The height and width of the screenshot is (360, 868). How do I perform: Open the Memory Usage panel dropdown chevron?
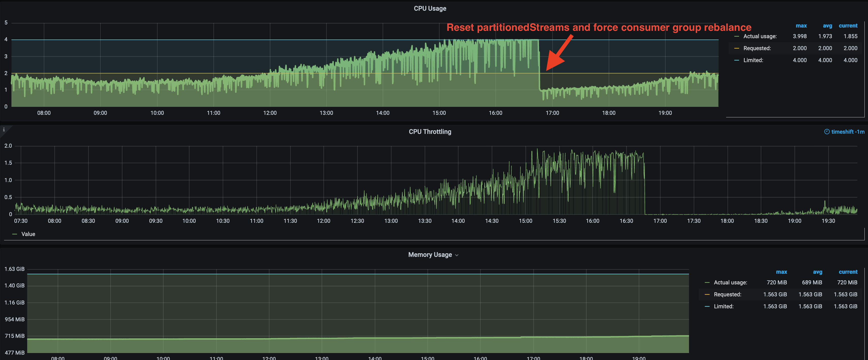coord(457,255)
